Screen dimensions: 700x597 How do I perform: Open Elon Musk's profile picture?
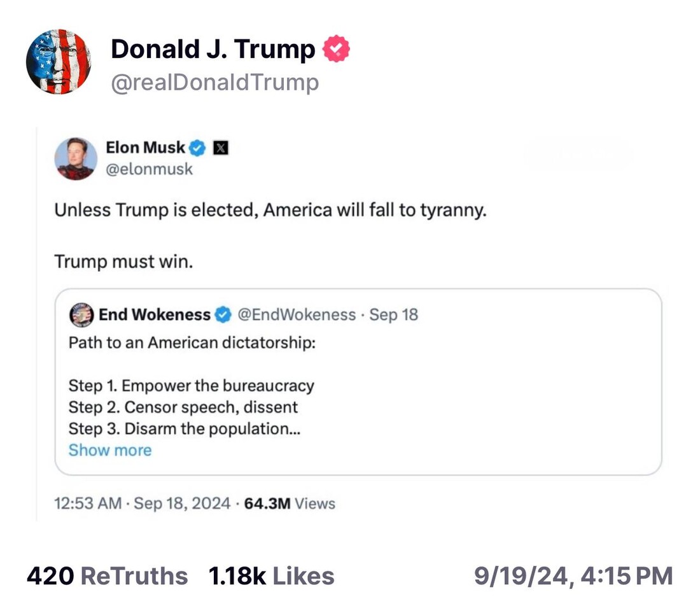coord(76,158)
